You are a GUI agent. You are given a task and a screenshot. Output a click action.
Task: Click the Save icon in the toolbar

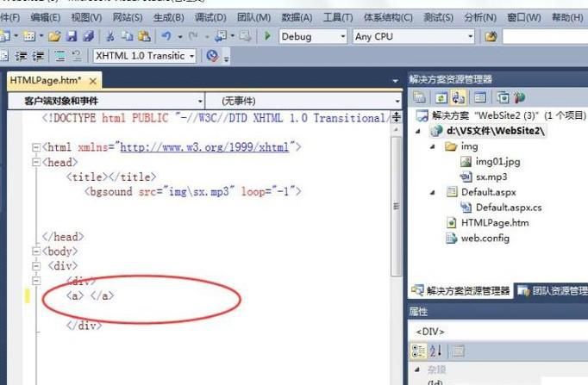coord(72,36)
